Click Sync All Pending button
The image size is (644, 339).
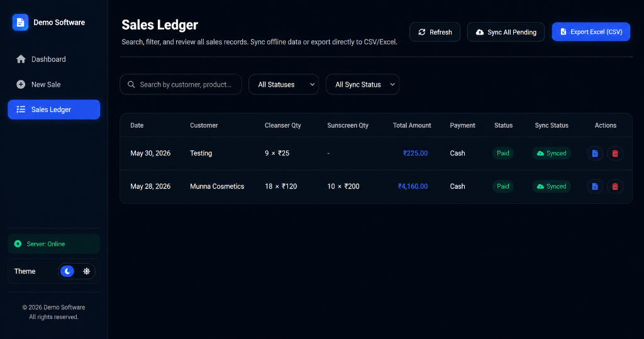pos(506,32)
